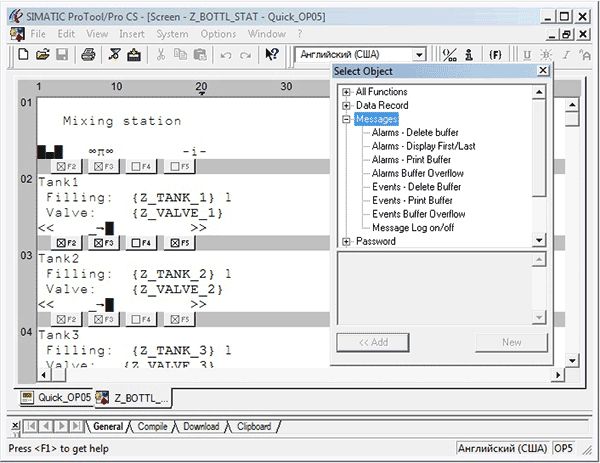600x463 pixels.
Task: Toggle F3 softkey in screen entry 01
Action: (104, 166)
